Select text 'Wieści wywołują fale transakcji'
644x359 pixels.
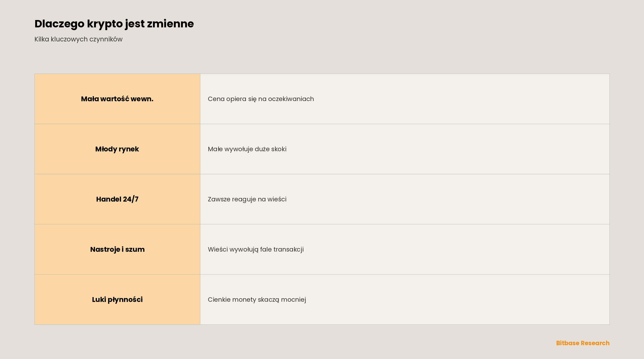[x=256, y=249]
